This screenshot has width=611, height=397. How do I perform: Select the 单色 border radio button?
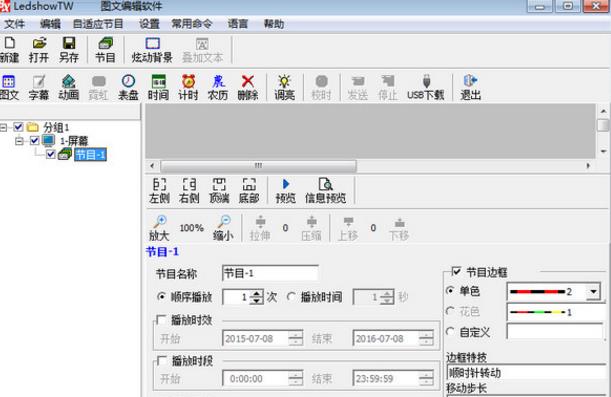[450, 291]
